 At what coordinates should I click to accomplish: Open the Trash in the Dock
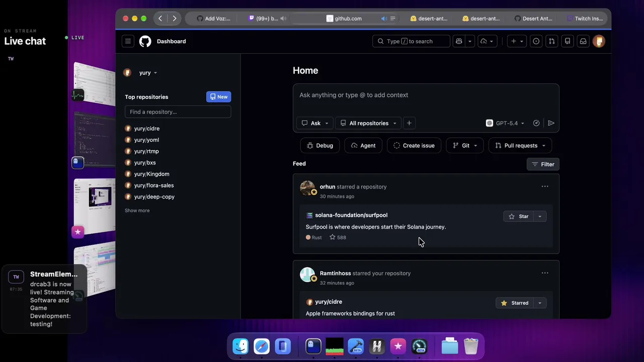pyautogui.click(x=471, y=346)
